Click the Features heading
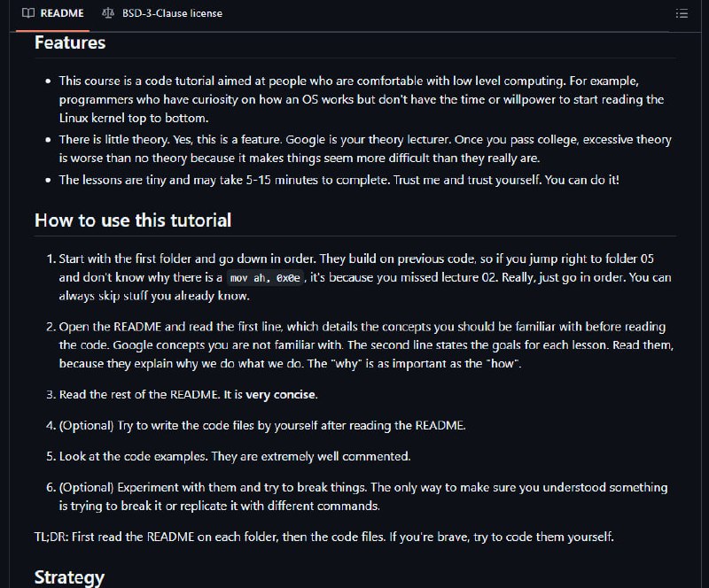 coord(70,43)
